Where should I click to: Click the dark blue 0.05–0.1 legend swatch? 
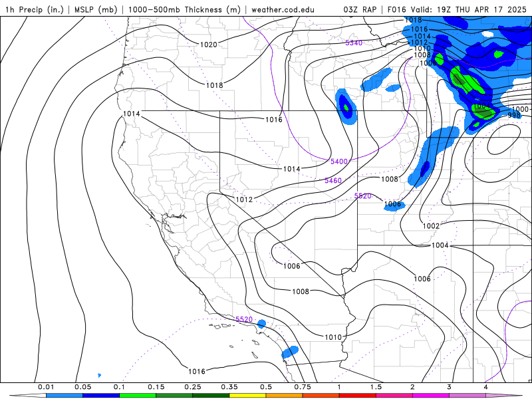[101, 396]
